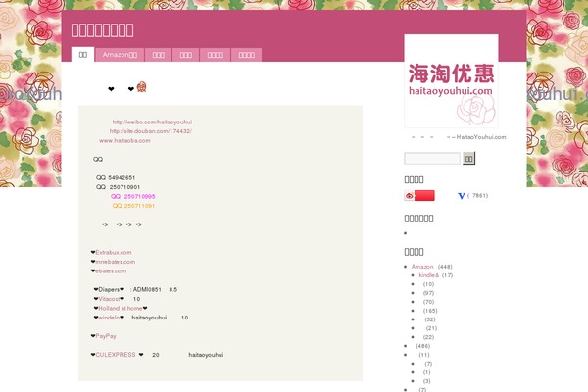The image size is (588, 392).
Task: Open the www.haitaoba.com link
Action: point(124,141)
